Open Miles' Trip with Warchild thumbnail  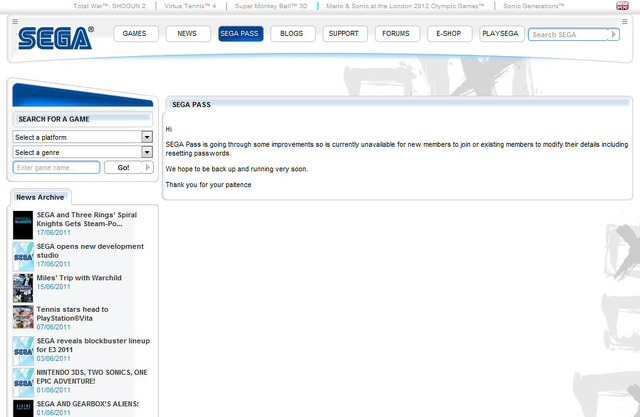[23, 288]
